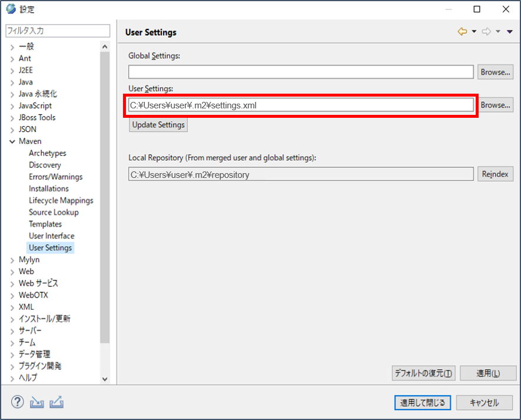Collapse the Maven tree node
521x420 pixels.
click(x=12, y=141)
